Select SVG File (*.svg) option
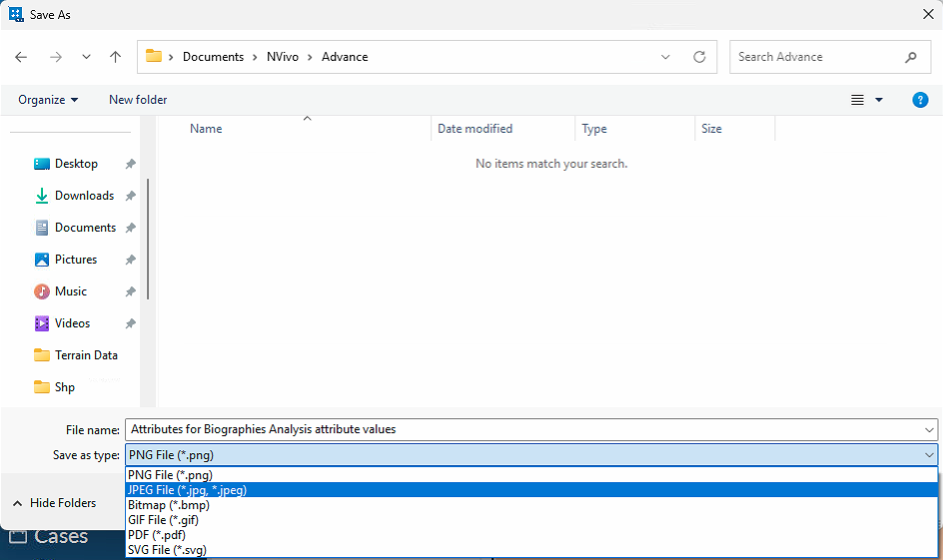The image size is (943, 560). click(x=167, y=550)
